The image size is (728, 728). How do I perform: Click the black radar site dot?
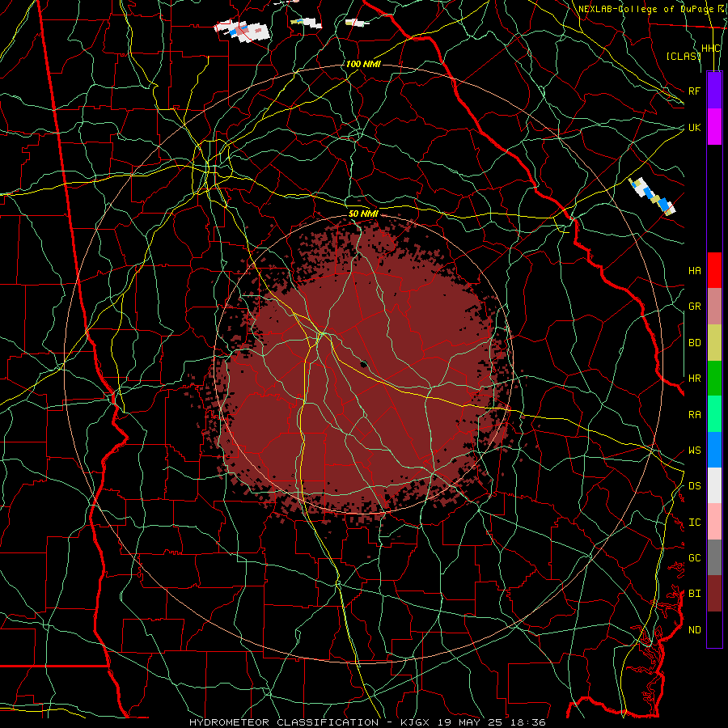(x=364, y=364)
